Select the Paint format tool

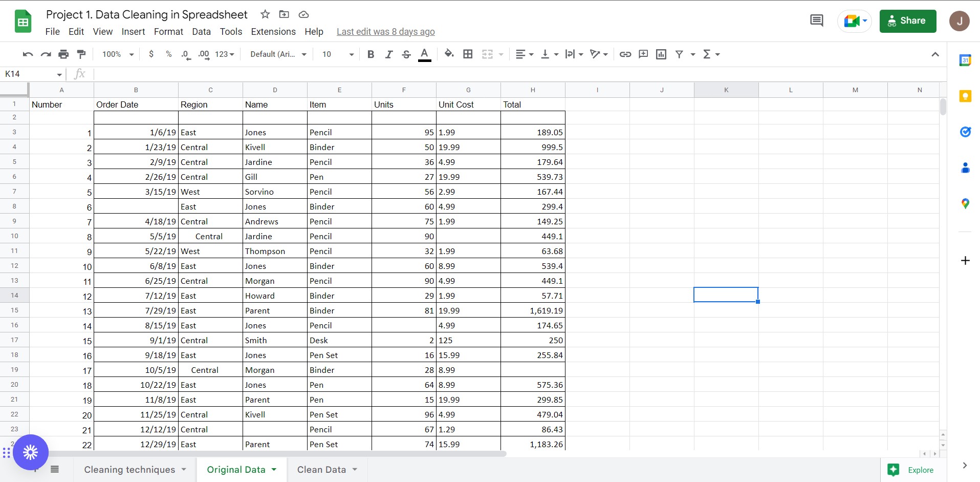(x=81, y=54)
